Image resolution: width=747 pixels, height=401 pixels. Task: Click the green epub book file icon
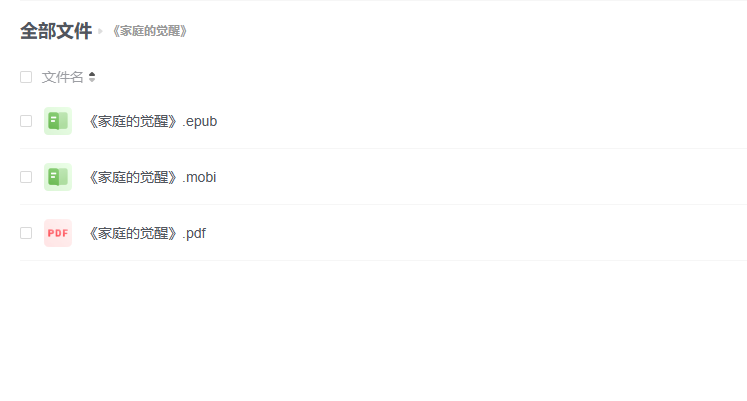pos(58,121)
